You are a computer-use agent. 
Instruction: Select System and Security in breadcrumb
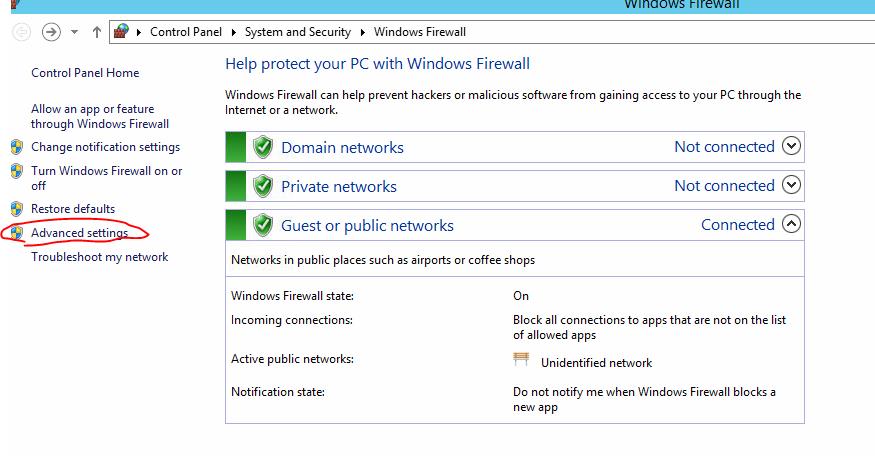[298, 32]
